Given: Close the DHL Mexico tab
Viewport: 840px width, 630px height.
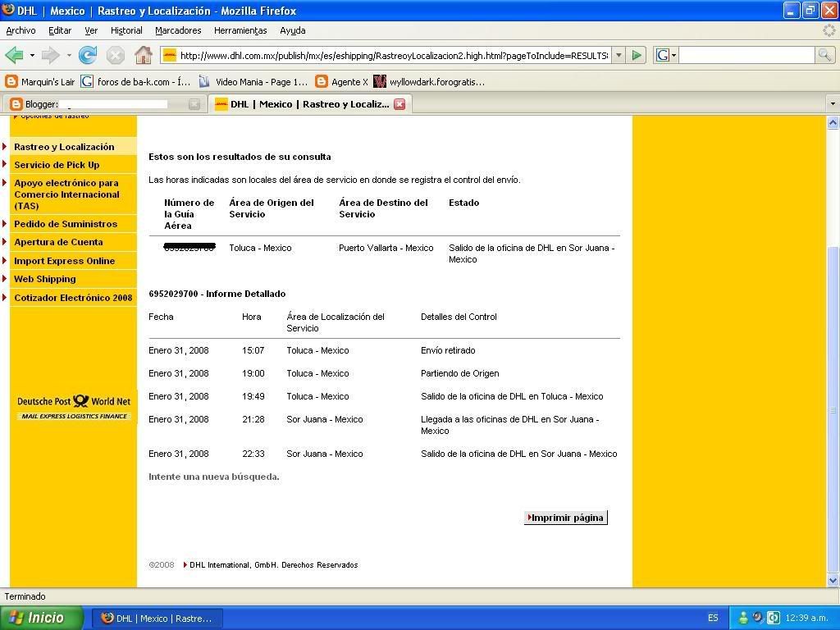Looking at the screenshot, I should click(x=399, y=104).
